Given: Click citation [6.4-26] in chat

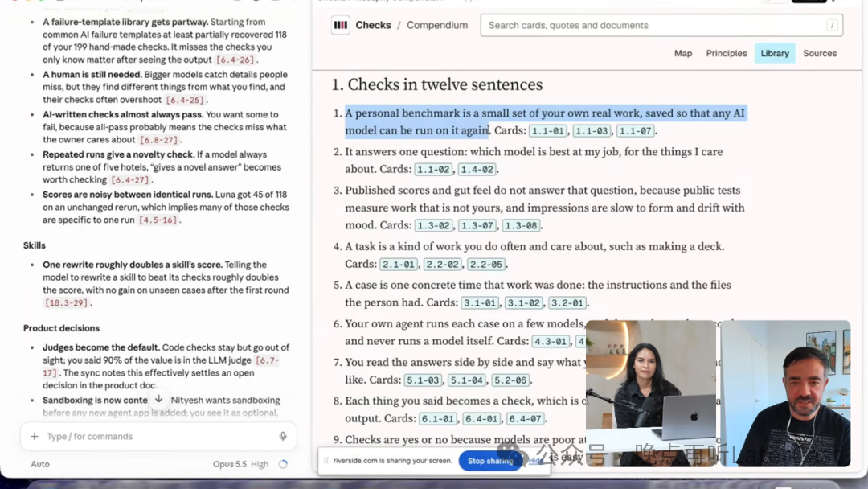Looking at the screenshot, I should click(x=235, y=60).
